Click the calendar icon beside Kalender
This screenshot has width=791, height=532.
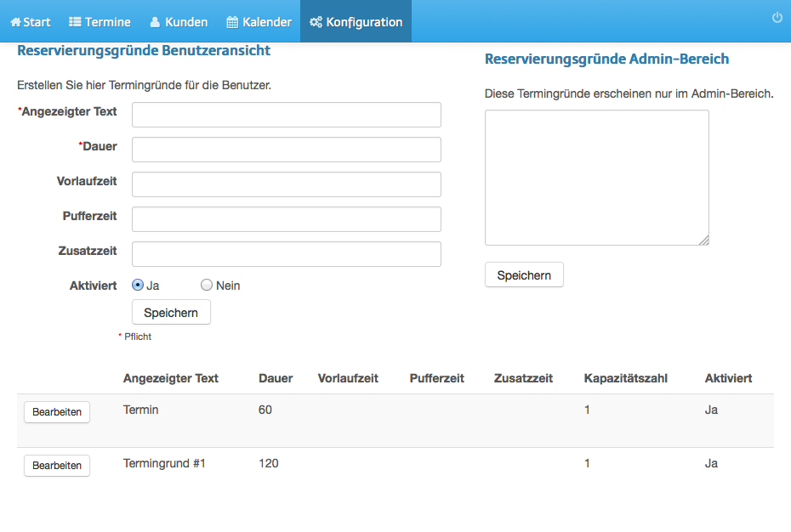pos(232,22)
